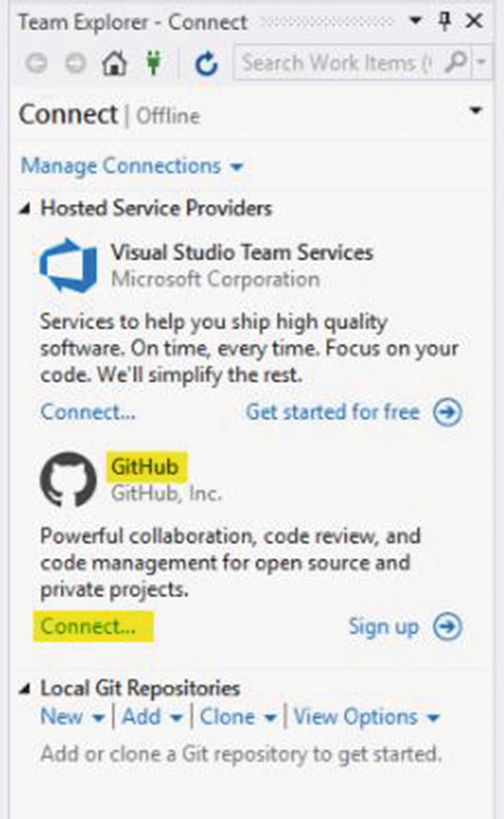This screenshot has width=504, height=819.
Task: Click the pin icon to auto-hide panel
Action: [x=445, y=22]
